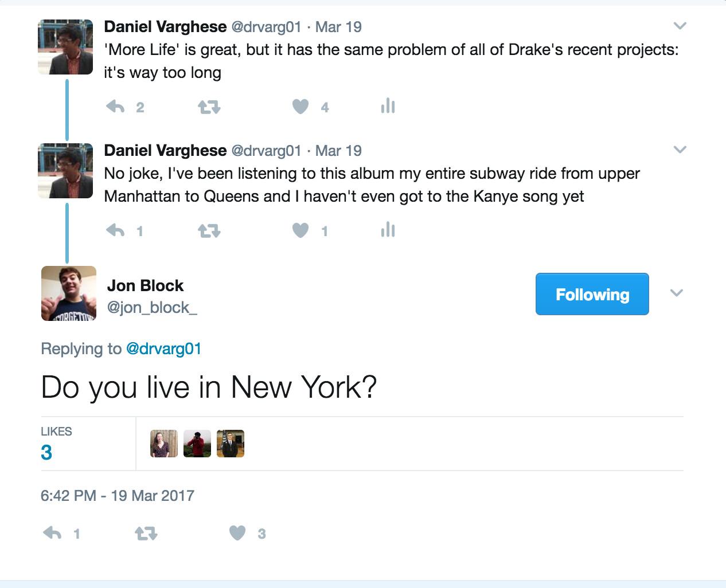Open the first tweet's options chevron
Image resolution: width=726 pixels, height=588 pixels.
coord(680,26)
